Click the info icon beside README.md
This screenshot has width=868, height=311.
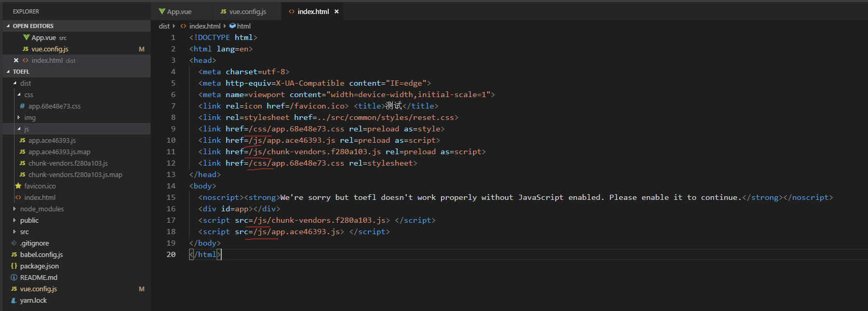[x=14, y=277]
